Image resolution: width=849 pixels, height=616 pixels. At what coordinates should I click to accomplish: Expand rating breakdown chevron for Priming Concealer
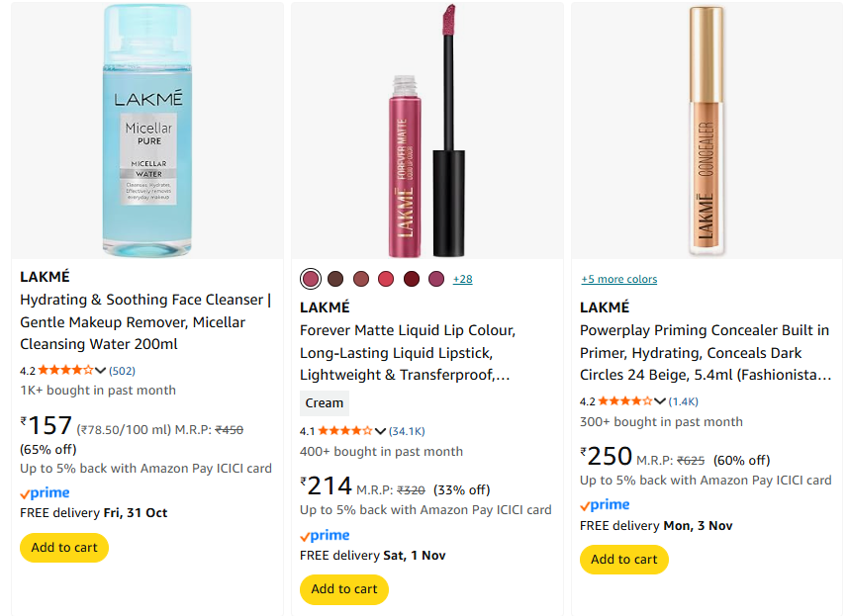point(660,401)
